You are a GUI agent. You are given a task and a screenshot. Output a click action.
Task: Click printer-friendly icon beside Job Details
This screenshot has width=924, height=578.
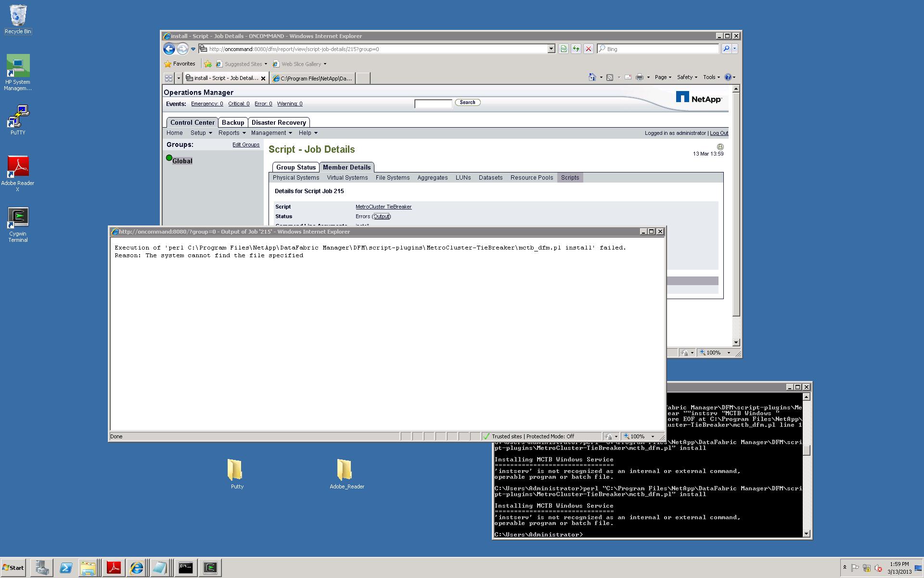720,146
